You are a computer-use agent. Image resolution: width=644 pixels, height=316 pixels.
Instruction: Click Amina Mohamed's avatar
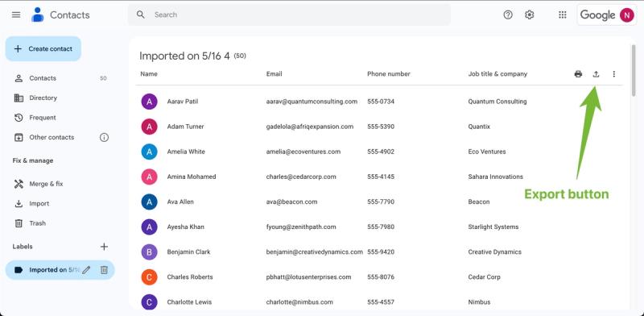click(x=149, y=177)
